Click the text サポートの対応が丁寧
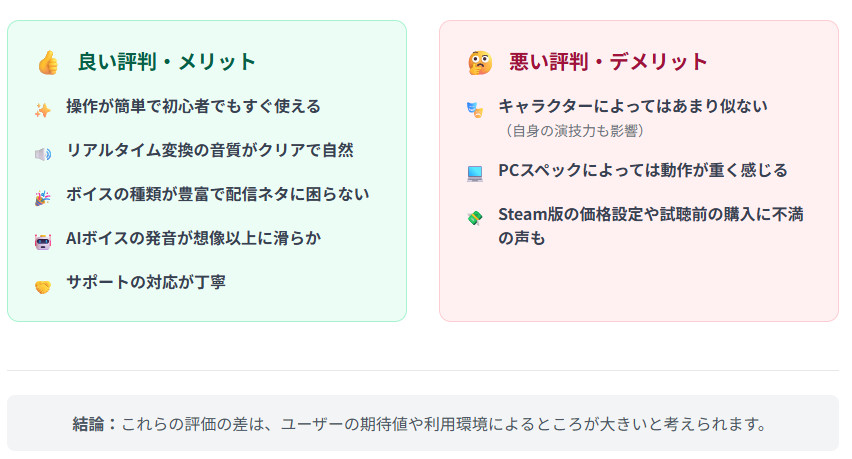The image size is (852, 459). 146,282
